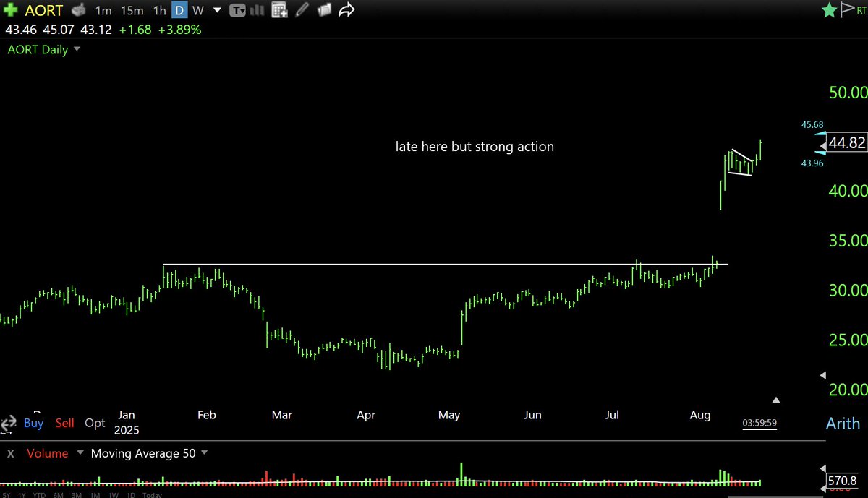Click the Jan 2025 date axis label

point(127,422)
